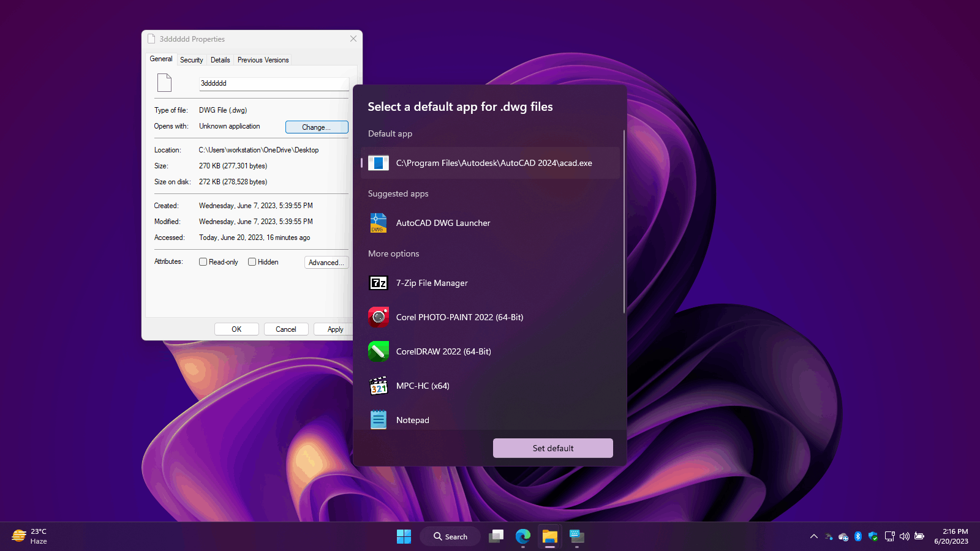Switch to the Previous Versions tab
This screenshot has width=980, height=551.
263,60
